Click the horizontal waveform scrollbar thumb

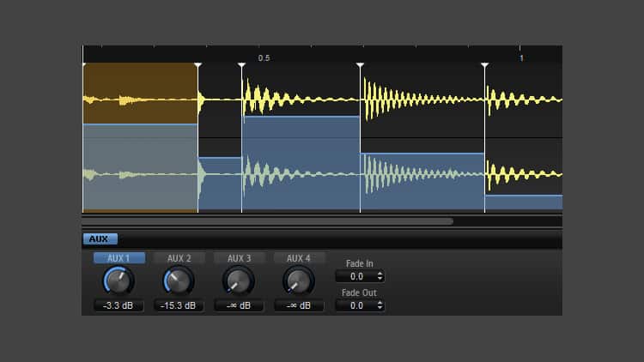tap(267, 221)
